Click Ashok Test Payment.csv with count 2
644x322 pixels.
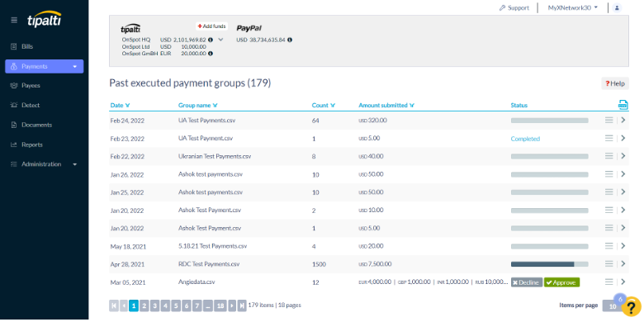(x=210, y=211)
